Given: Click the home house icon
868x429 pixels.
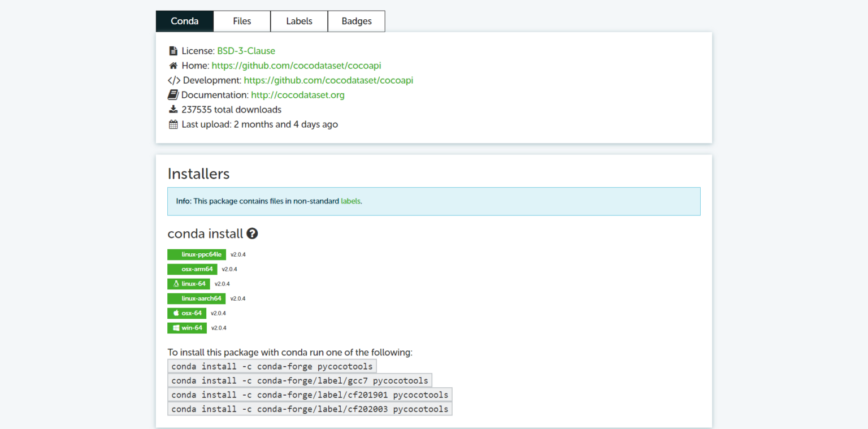Looking at the screenshot, I should (173, 65).
